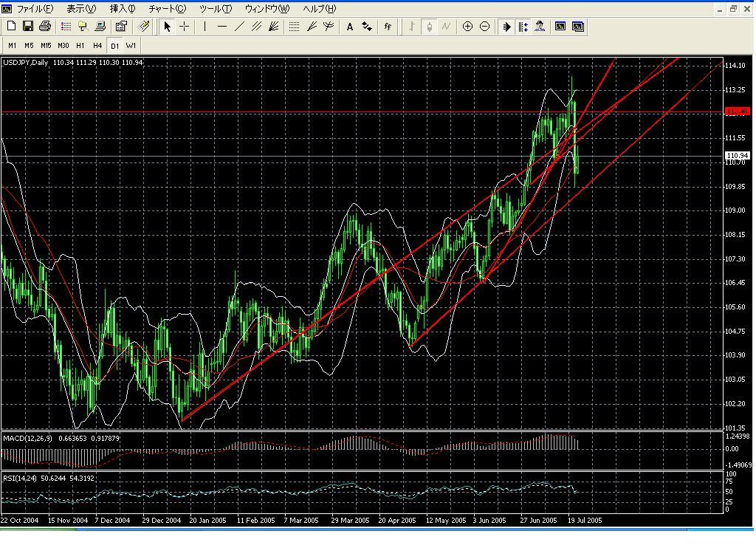
Task: Click the line chart mode icon
Action: click(446, 26)
